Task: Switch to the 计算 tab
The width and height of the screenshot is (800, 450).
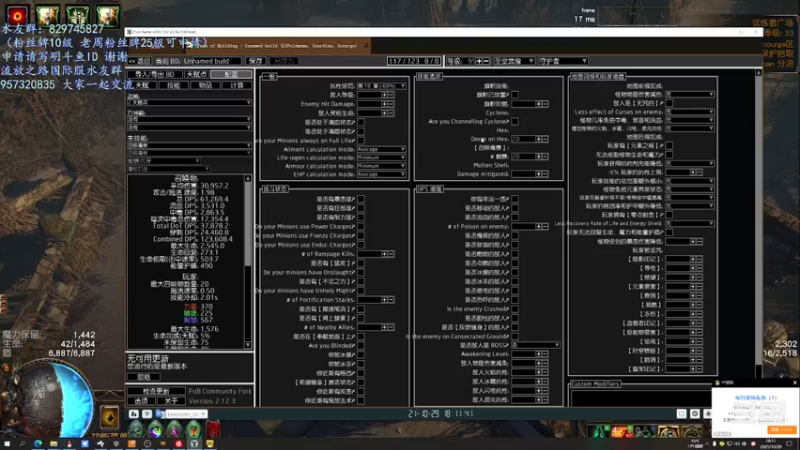Action: [x=237, y=85]
